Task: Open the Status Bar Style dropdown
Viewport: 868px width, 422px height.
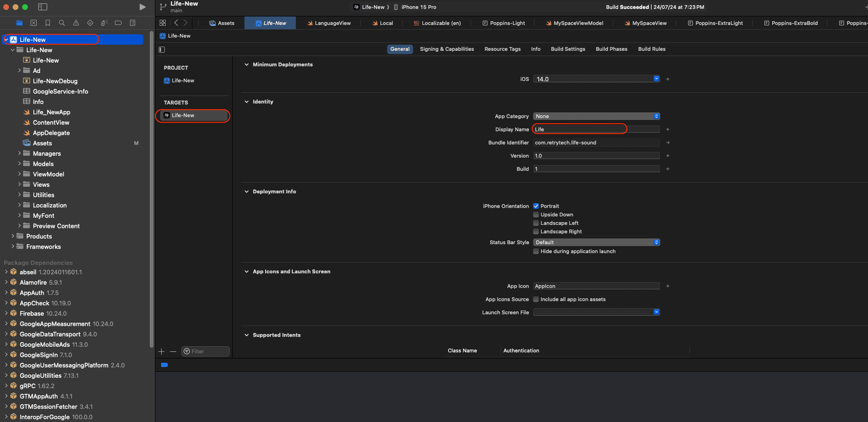Action: point(596,242)
